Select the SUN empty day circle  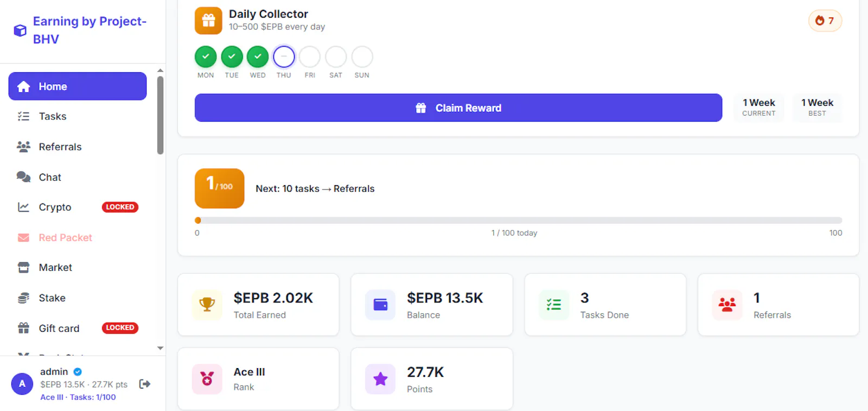tap(362, 56)
